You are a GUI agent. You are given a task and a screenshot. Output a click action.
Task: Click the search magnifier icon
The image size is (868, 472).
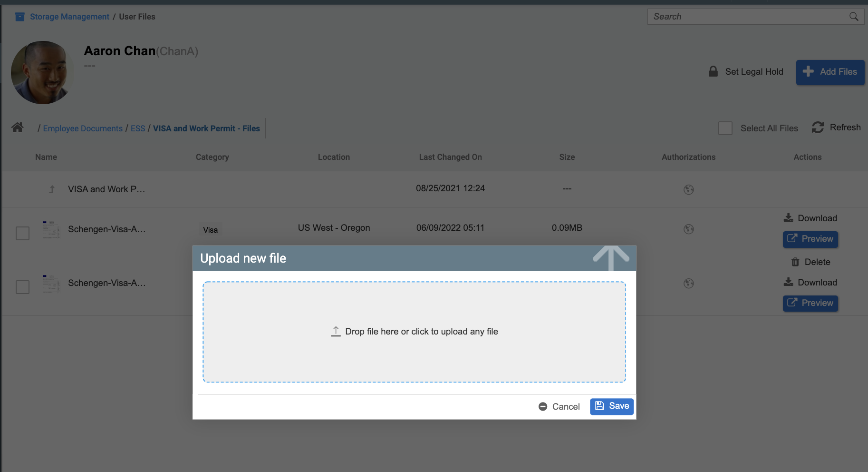pyautogui.click(x=854, y=17)
